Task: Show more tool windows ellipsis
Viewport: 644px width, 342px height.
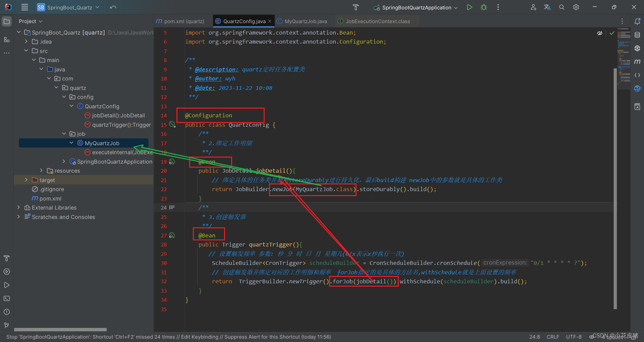Action: [7, 53]
